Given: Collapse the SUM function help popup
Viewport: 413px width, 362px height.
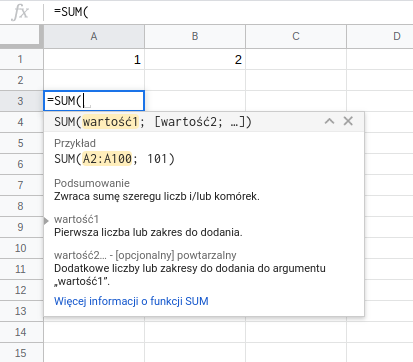Looking at the screenshot, I should 329,121.
